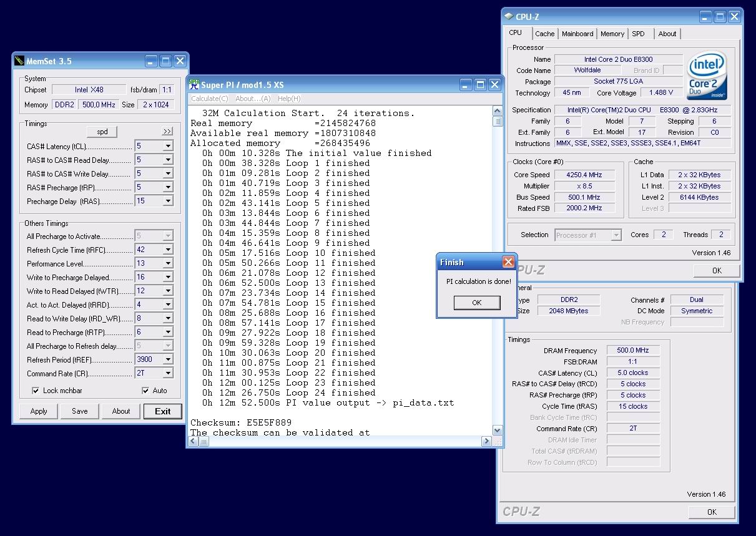The image size is (756, 536).
Task: Click the Super PI horizontal scrollbar right arrow
Action: 486,441
